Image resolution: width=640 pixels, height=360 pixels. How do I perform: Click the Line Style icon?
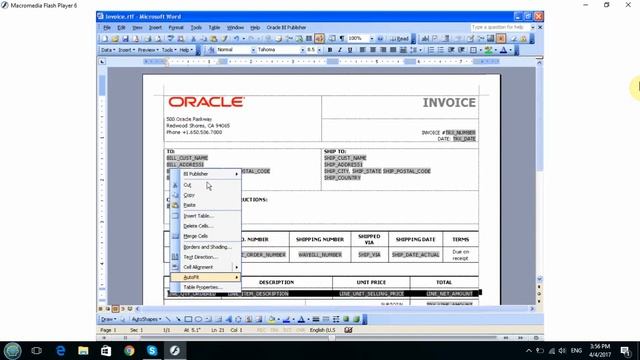[x=316, y=319]
